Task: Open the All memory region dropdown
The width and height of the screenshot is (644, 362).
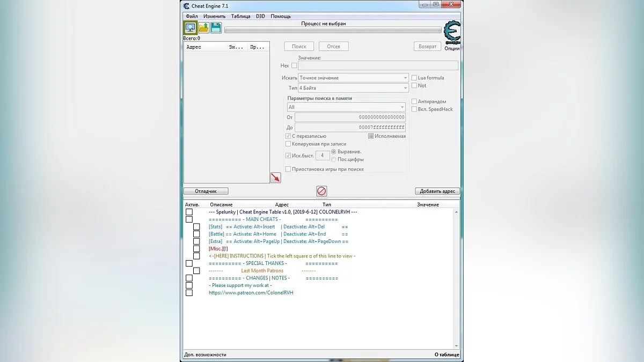Action: [346, 107]
